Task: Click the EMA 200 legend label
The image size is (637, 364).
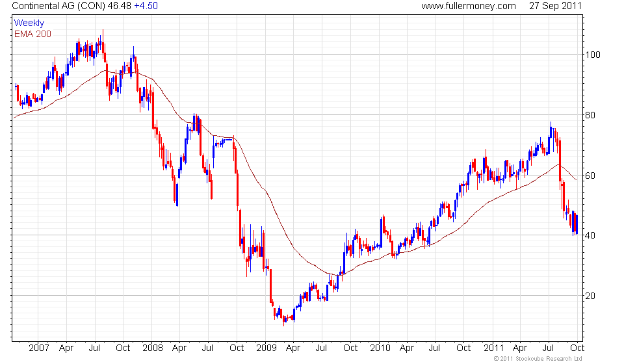Action: (x=32, y=34)
